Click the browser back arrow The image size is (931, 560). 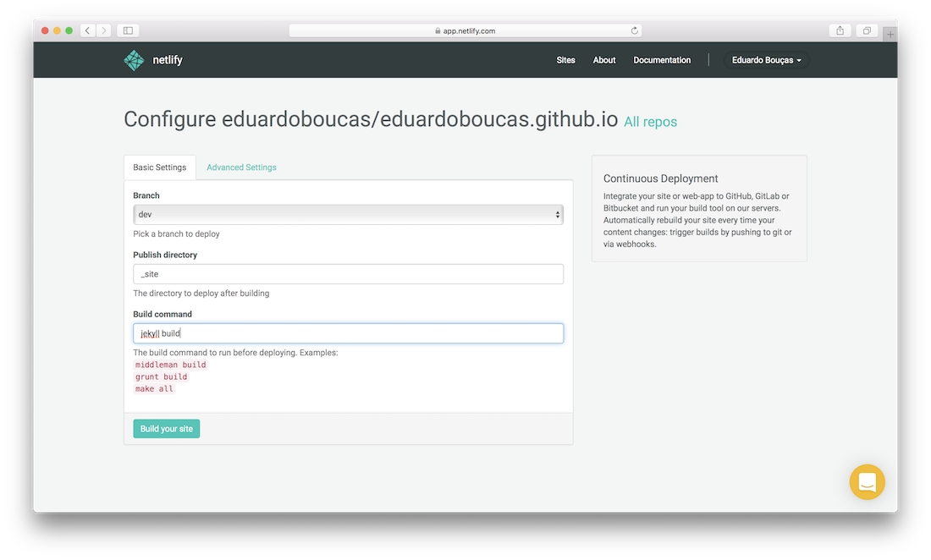click(x=87, y=30)
